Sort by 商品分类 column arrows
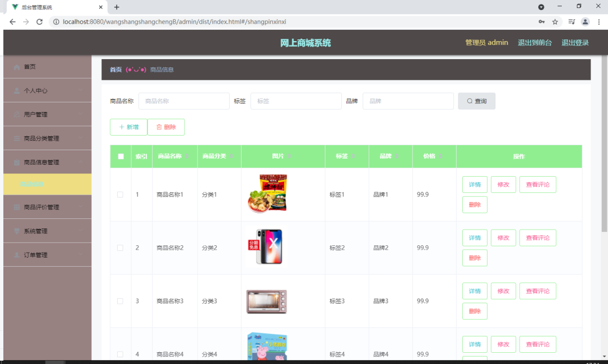Image resolution: width=608 pixels, height=364 pixels. pos(231,156)
